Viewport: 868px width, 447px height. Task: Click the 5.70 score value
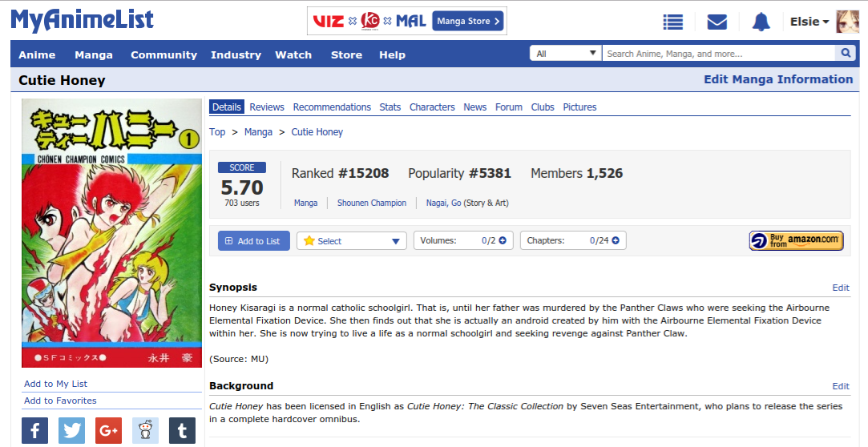click(x=242, y=187)
